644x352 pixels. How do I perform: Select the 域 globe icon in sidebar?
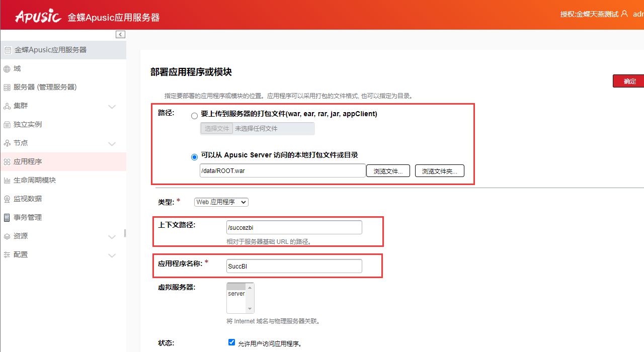click(x=7, y=68)
